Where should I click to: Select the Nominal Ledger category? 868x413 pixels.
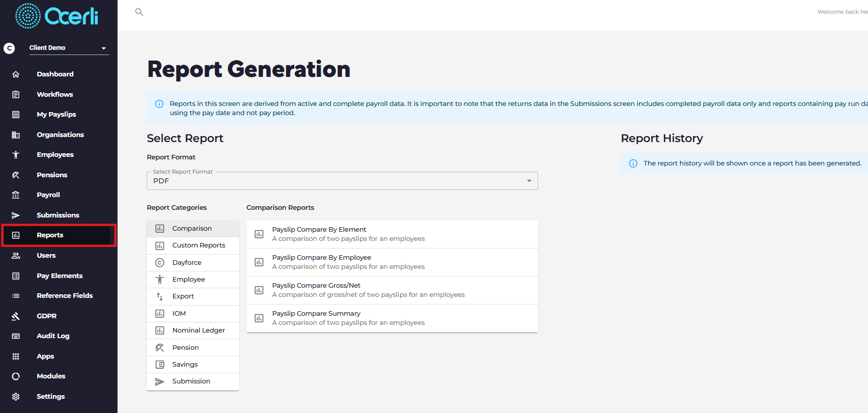(193, 331)
